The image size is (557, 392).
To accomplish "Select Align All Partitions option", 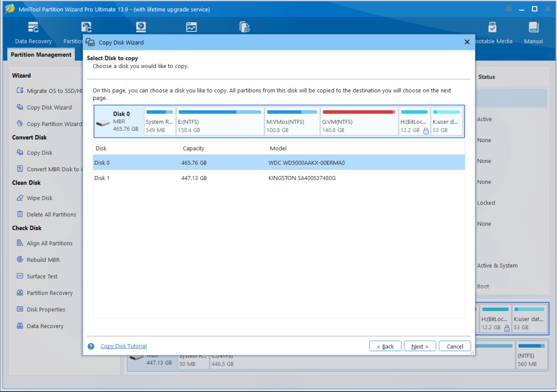I will tap(45, 243).
